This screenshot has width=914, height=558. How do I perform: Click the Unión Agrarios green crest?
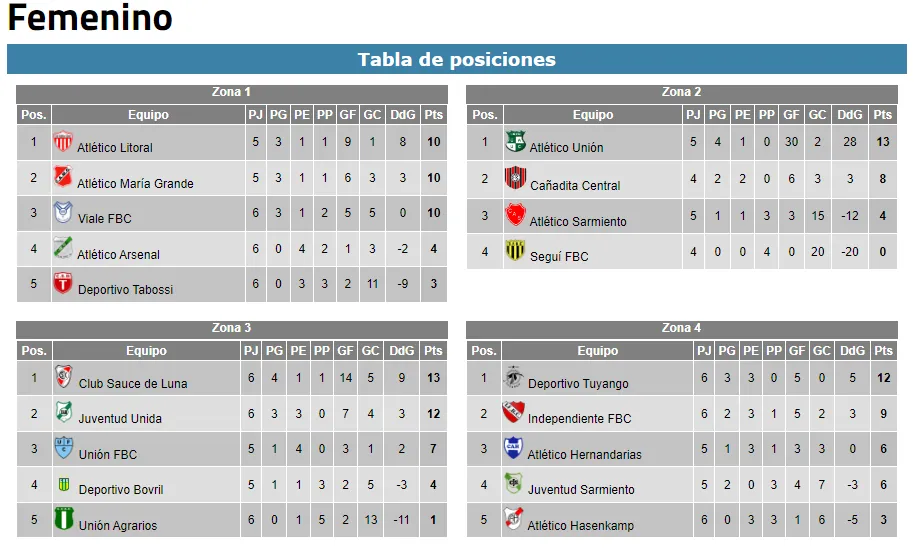pyautogui.click(x=64, y=520)
